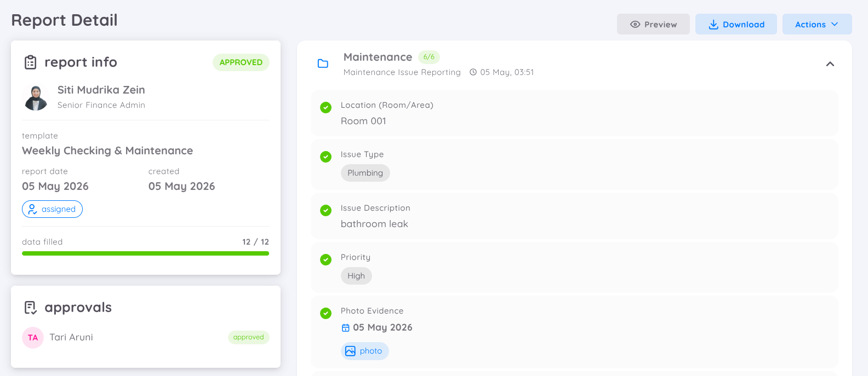
Task: Click the approvals document icon
Action: point(31,308)
